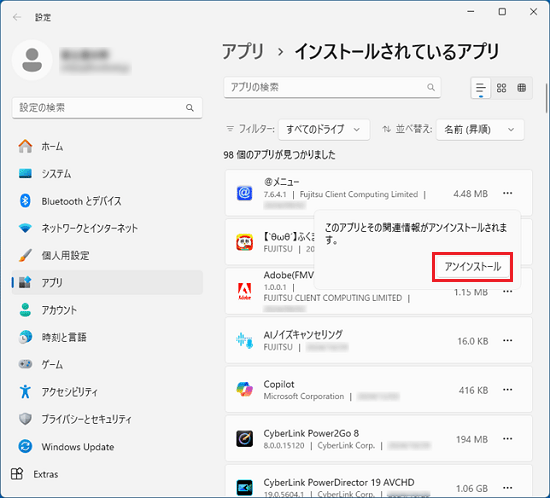This screenshot has width=550, height=498.
Task: Open Bluetooth とデバイス settings
Action: [x=107, y=201]
